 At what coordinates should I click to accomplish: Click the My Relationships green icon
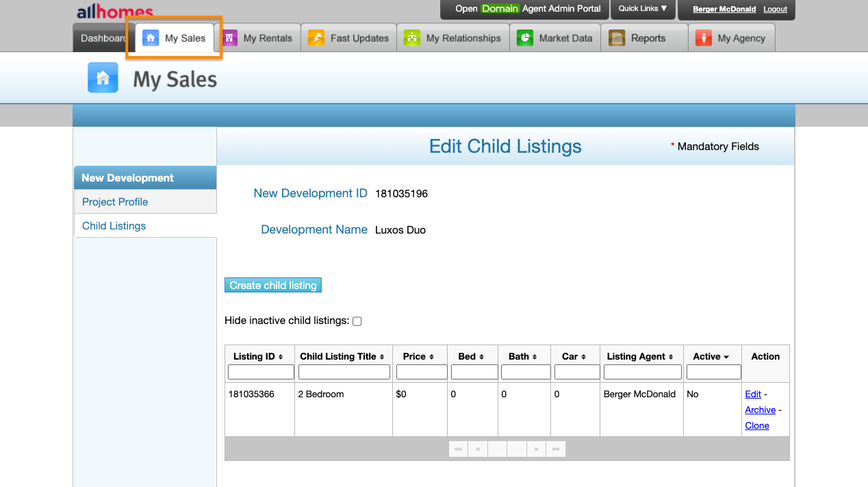[412, 38]
